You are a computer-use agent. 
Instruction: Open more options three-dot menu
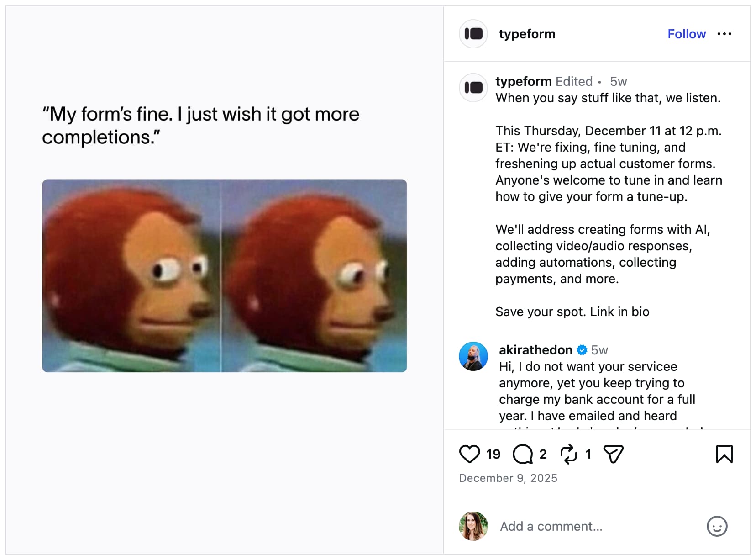(x=724, y=34)
